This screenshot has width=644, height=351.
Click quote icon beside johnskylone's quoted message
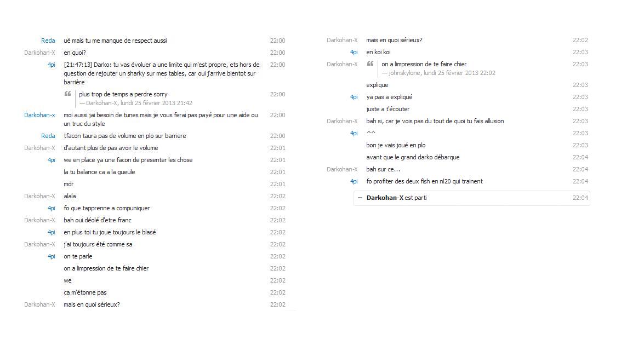pyautogui.click(x=371, y=64)
